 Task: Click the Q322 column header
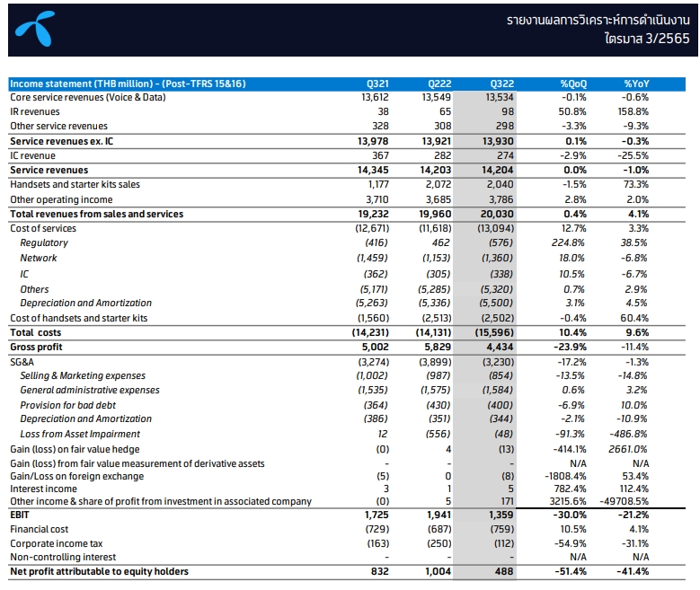pyautogui.click(x=502, y=84)
